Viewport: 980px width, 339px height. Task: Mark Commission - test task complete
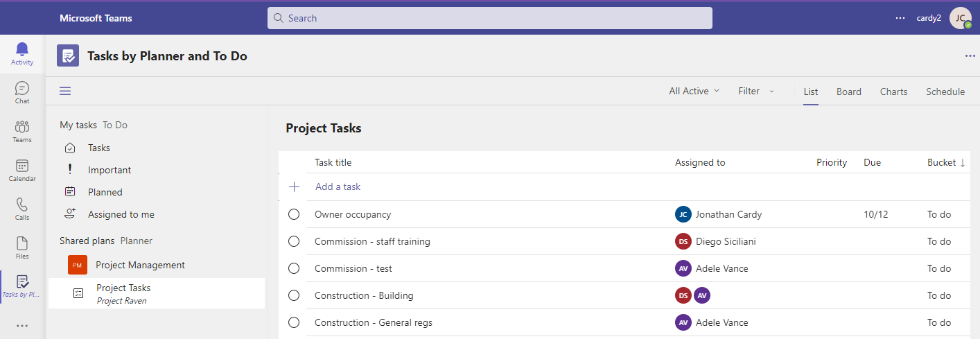click(x=294, y=268)
